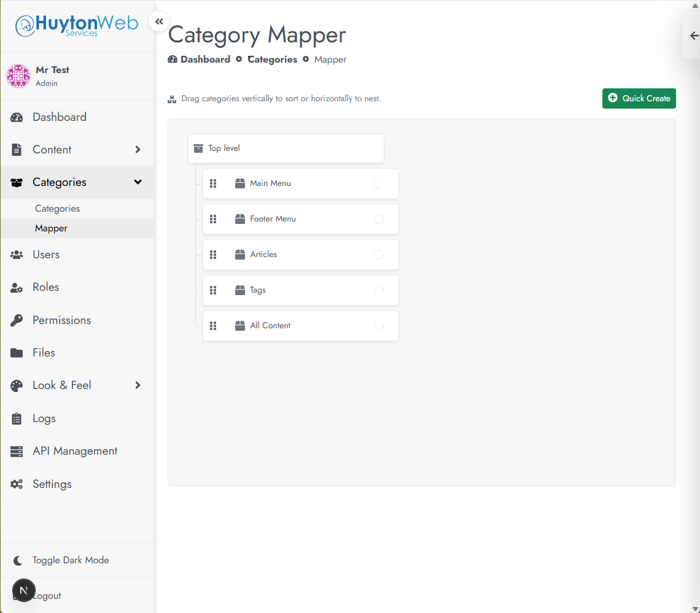
Task: Click the box icon beside Articles
Action: point(240,255)
